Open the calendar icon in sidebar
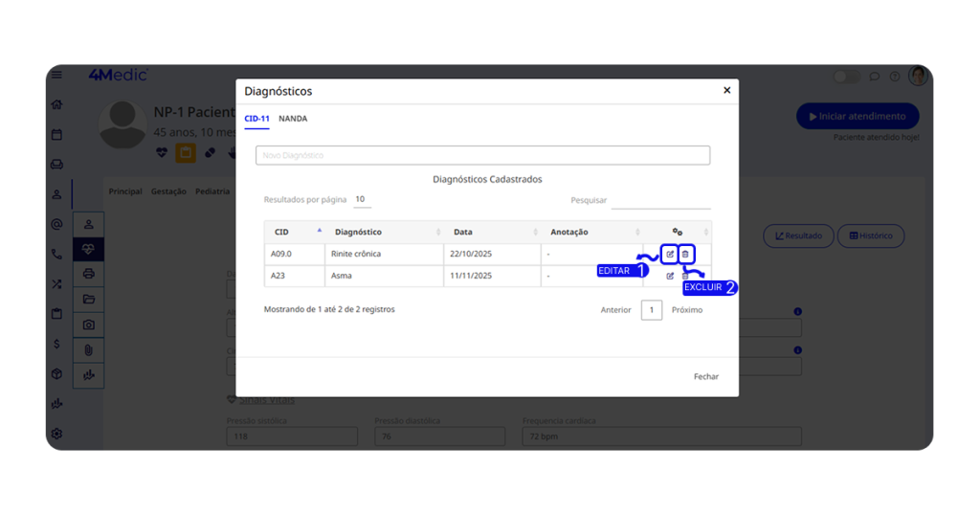Screen dimensions: 980x515 coord(56,135)
